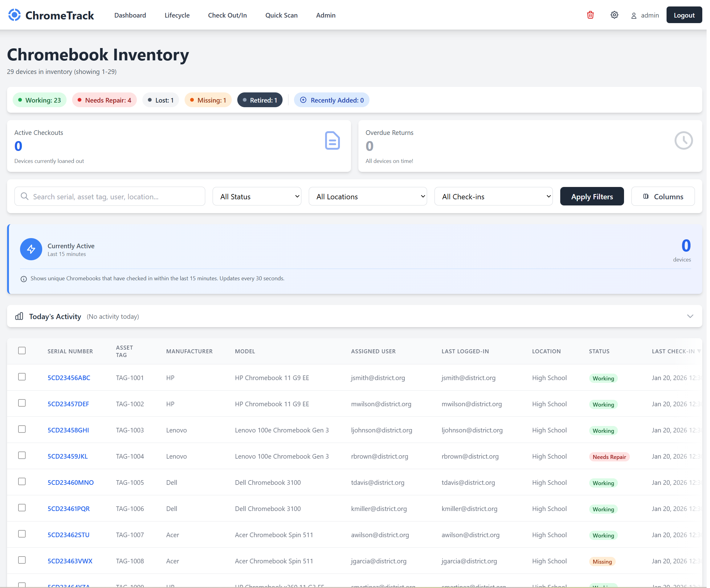The width and height of the screenshot is (710, 588).
Task: Open the All Status dropdown
Action: click(x=257, y=196)
